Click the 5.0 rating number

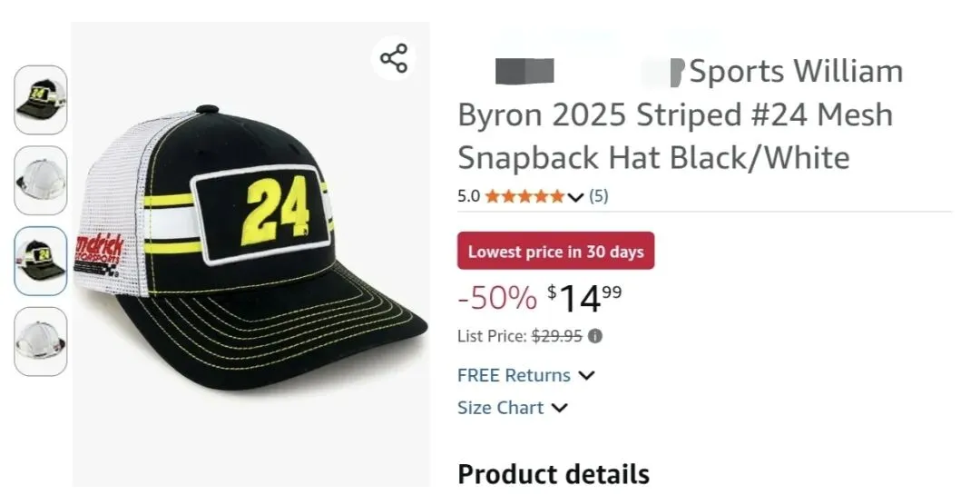[x=468, y=196]
